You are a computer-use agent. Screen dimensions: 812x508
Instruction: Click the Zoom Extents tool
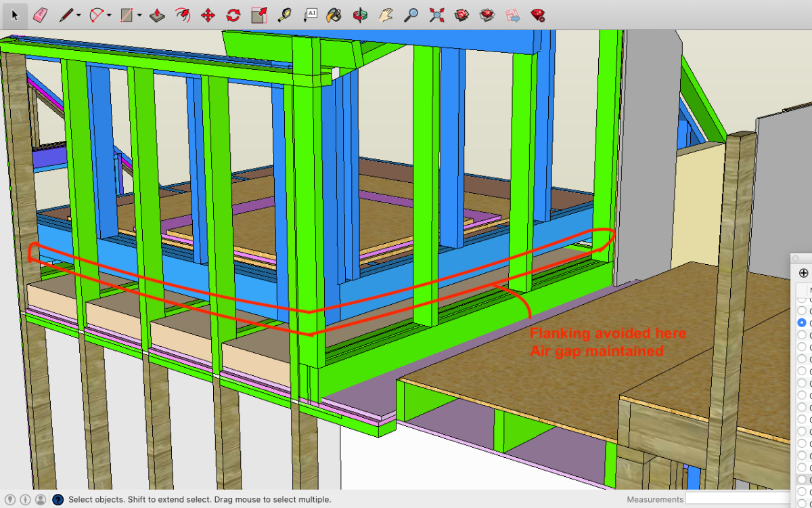click(436, 15)
